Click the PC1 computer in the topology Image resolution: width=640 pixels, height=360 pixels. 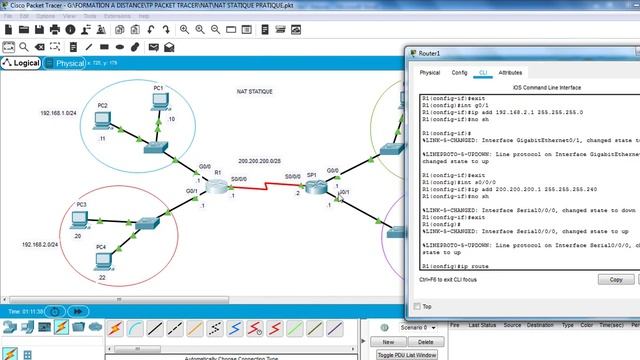tap(160, 101)
